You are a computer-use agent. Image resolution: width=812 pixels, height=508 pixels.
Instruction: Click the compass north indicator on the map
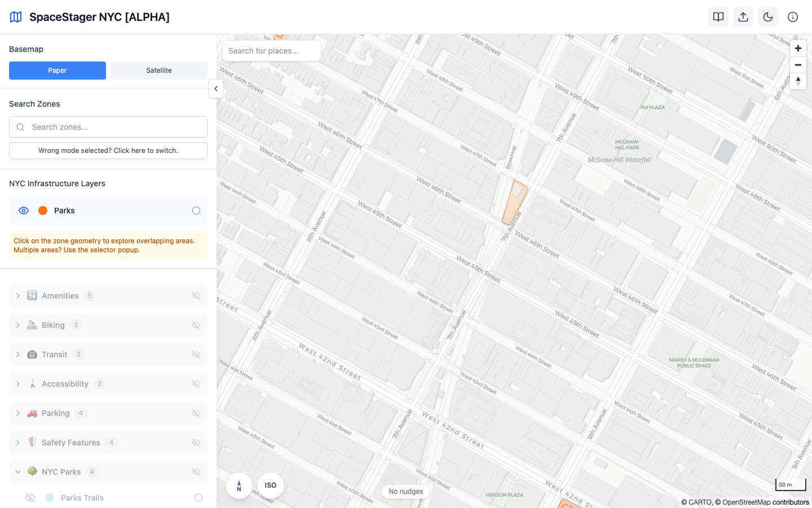point(239,485)
